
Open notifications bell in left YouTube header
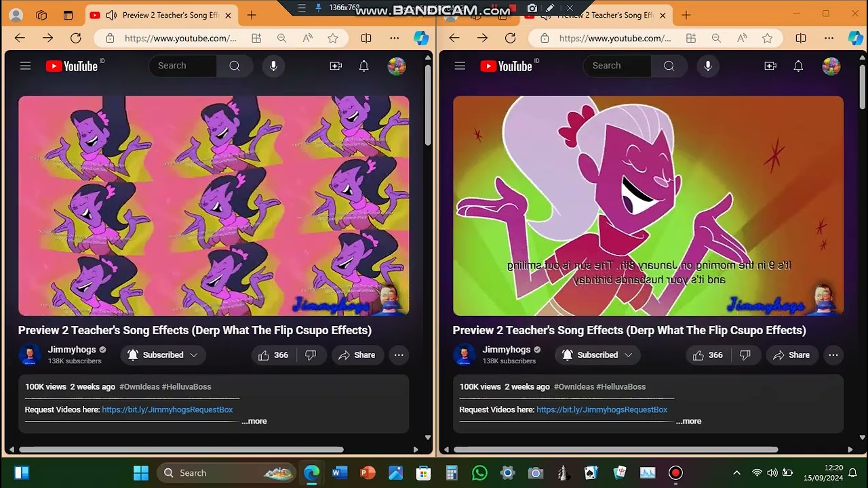coord(364,66)
